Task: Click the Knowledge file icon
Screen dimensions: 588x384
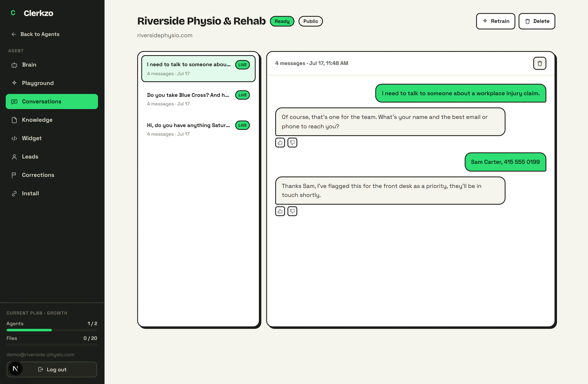Action: pos(14,120)
